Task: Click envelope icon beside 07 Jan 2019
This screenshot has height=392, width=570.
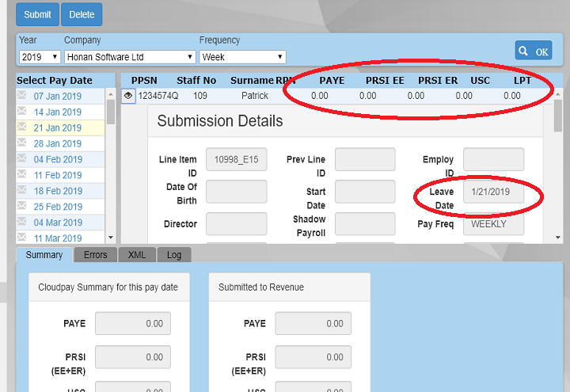Action: click(x=22, y=96)
